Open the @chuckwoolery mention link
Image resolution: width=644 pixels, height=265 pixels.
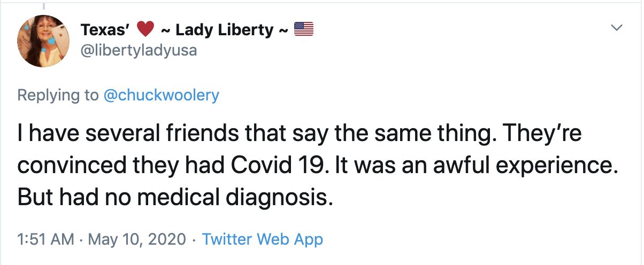coord(160,95)
